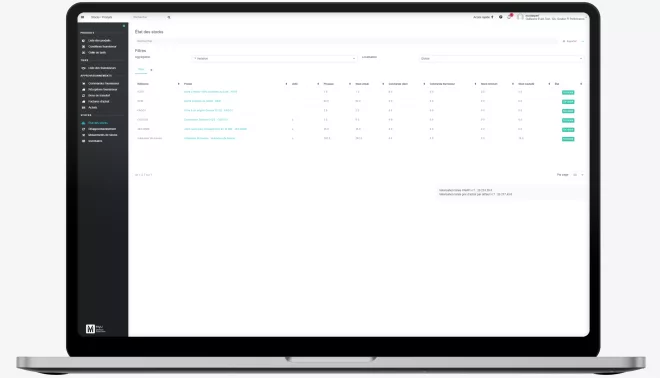Viewport: 660px width, 378px height.
Task: Go to Commandes fournisseur in sidebar
Action: tap(104, 83)
